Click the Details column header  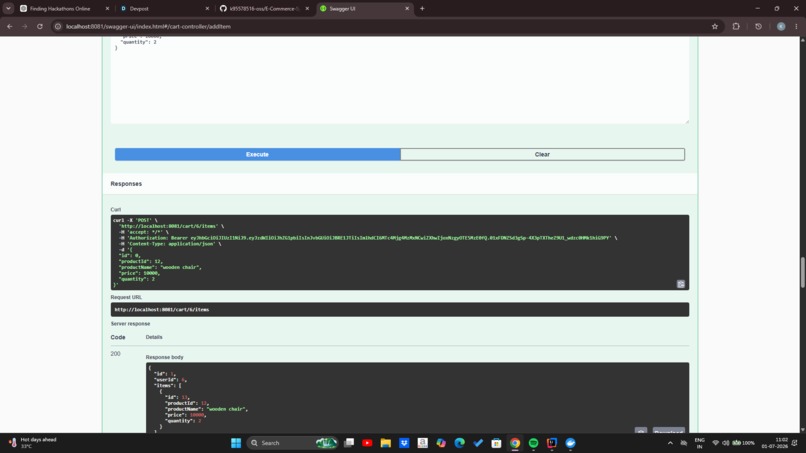click(154, 337)
